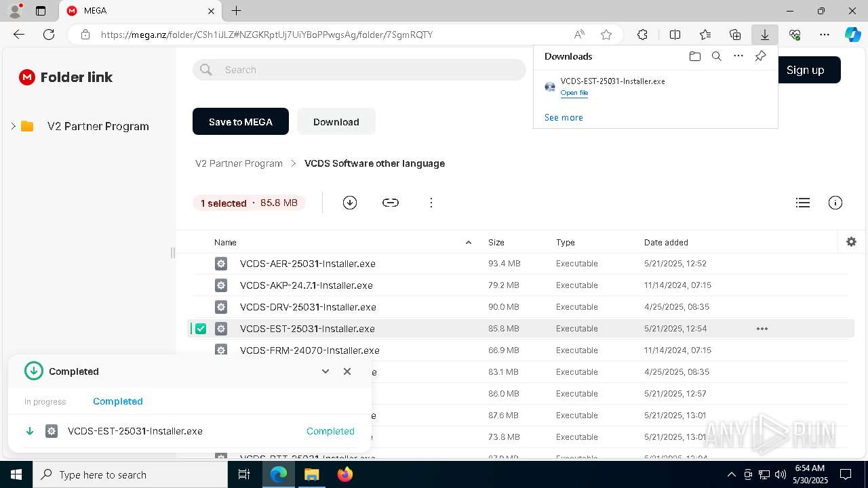868x488 pixels.
Task: Sort files by Name column
Action: 225,243
